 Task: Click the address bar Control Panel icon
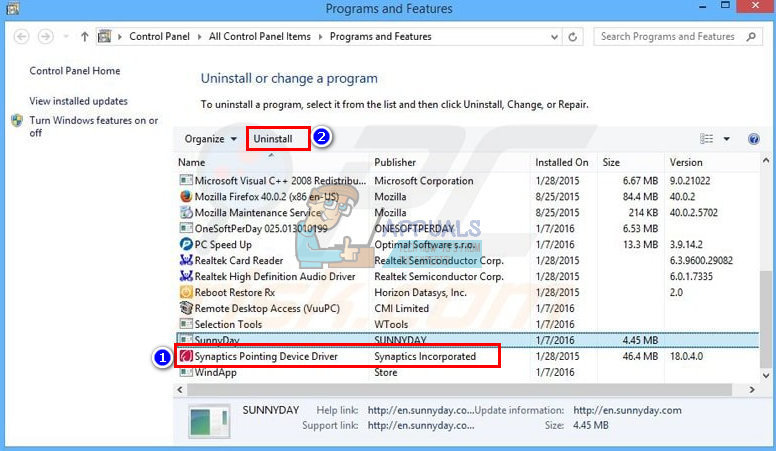[104, 37]
